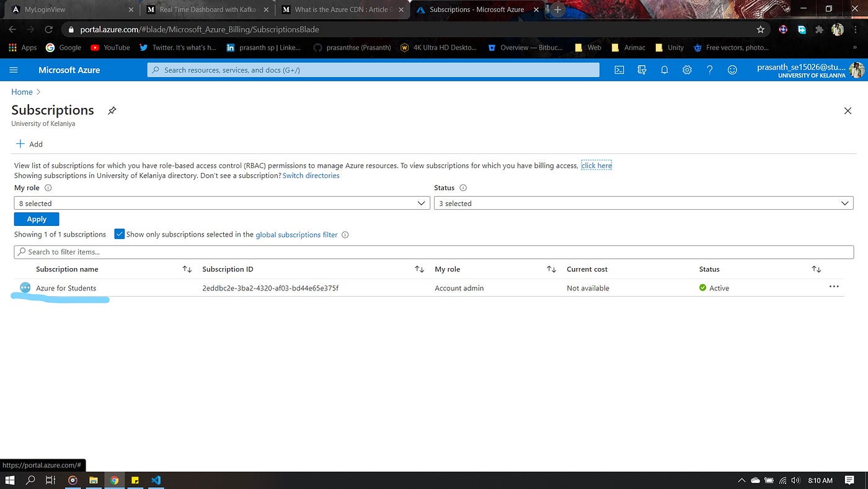
Task: Expand the Status dropdown (3 selected)
Action: point(644,204)
